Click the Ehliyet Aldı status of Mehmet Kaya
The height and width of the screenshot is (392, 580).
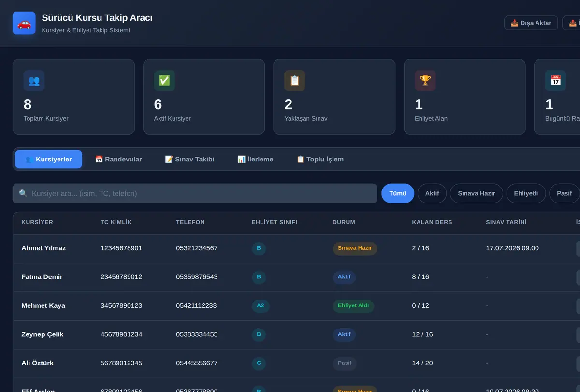click(x=353, y=306)
